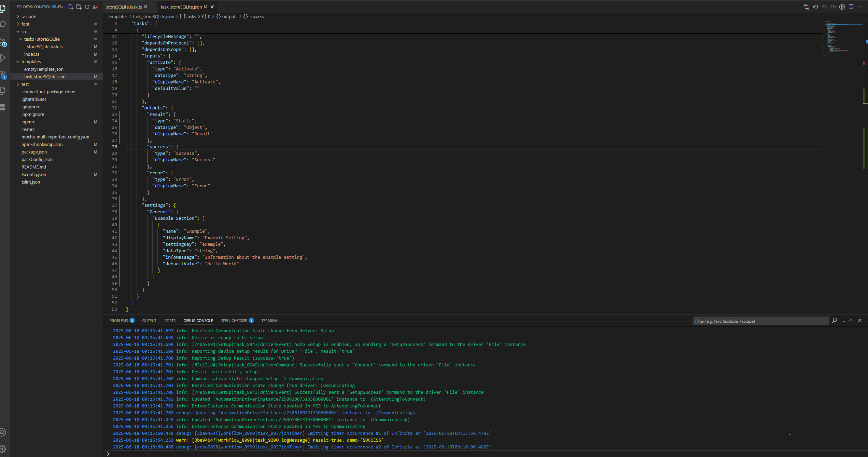Screen dimensions: 868x457
Task: Create a new folder in Explorer
Action: [79, 7]
